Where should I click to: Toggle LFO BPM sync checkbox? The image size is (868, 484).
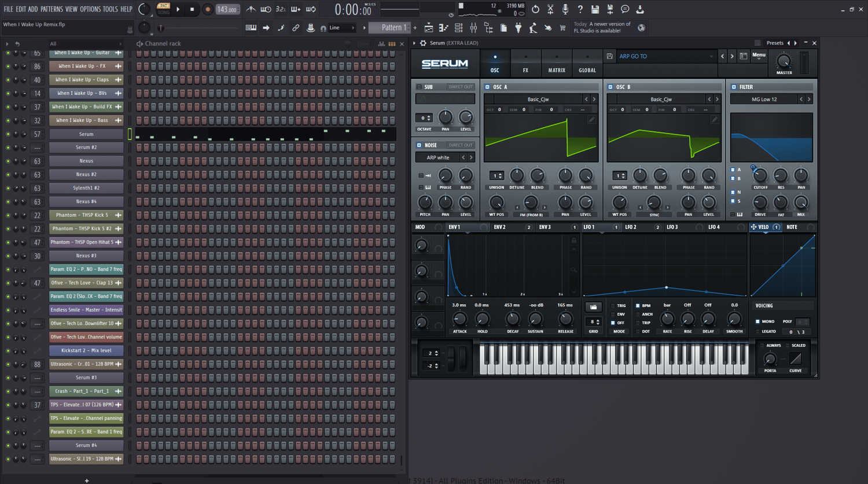pos(638,305)
